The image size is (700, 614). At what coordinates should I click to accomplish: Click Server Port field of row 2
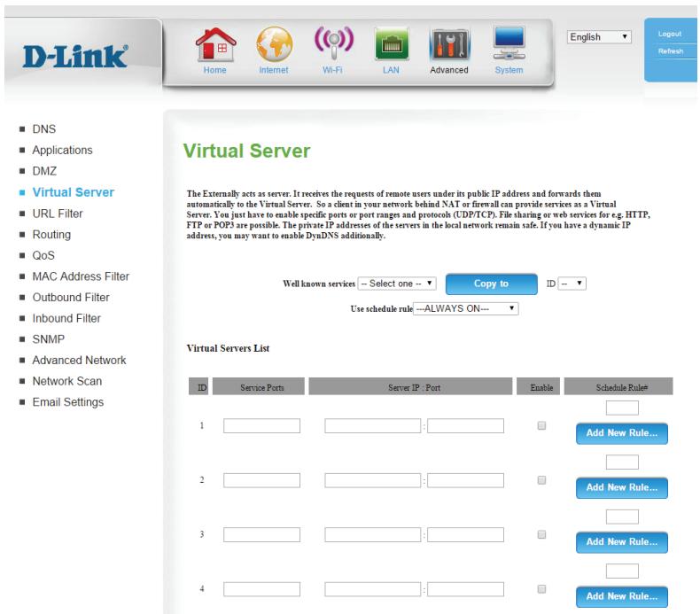(465, 480)
